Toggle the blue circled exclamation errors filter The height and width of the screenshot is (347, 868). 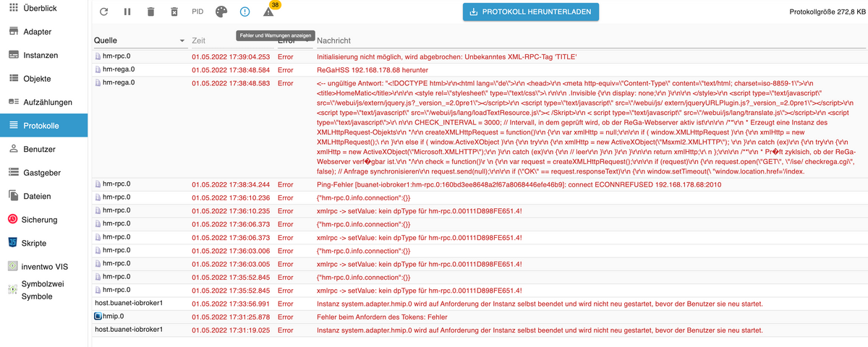[244, 12]
